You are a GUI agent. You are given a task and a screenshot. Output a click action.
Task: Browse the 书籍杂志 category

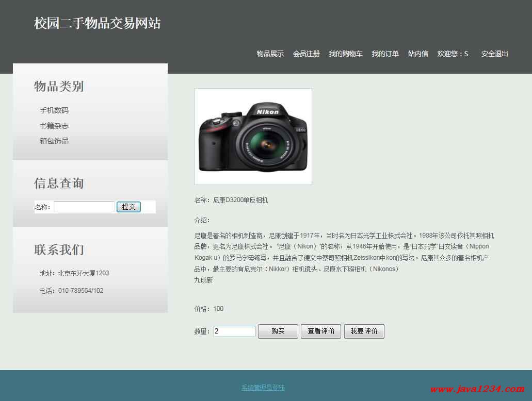coord(54,126)
